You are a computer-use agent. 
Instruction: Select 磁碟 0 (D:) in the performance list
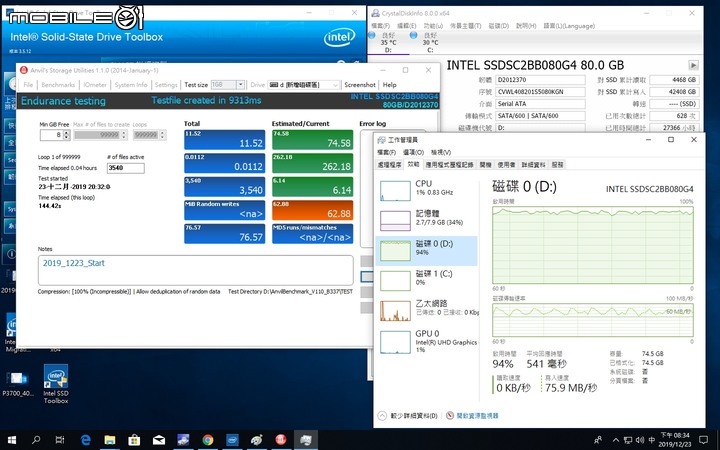pos(427,250)
